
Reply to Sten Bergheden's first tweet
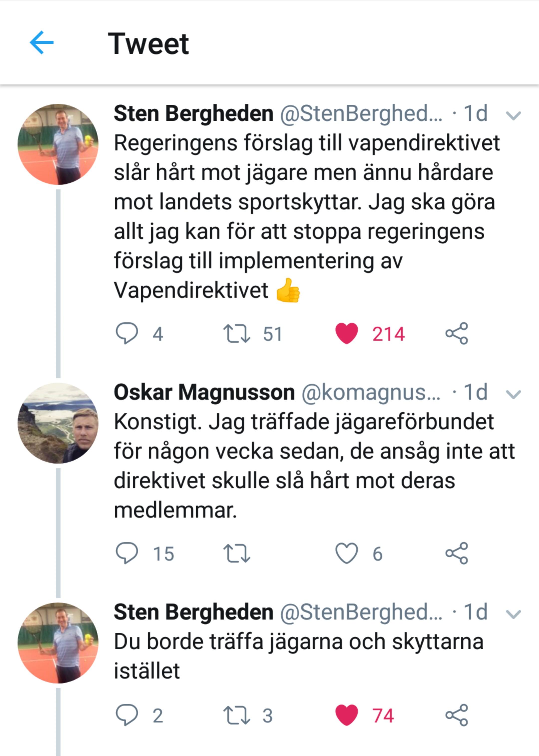(127, 333)
